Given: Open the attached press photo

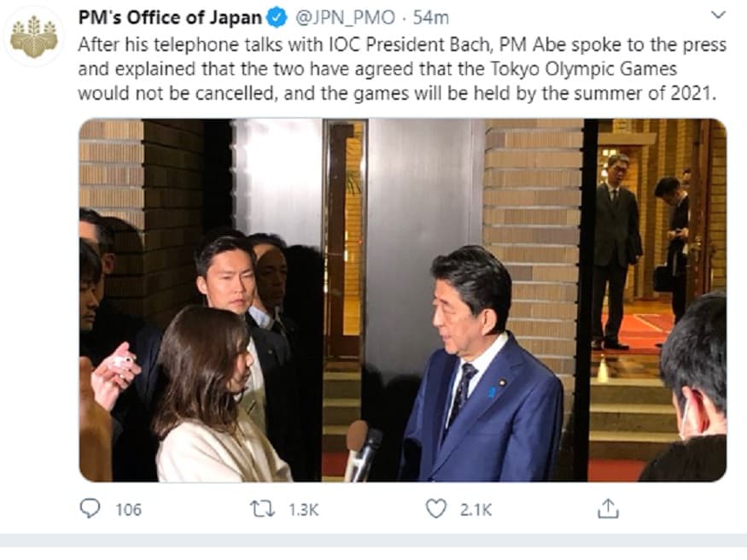Looking at the screenshot, I should click(x=403, y=300).
